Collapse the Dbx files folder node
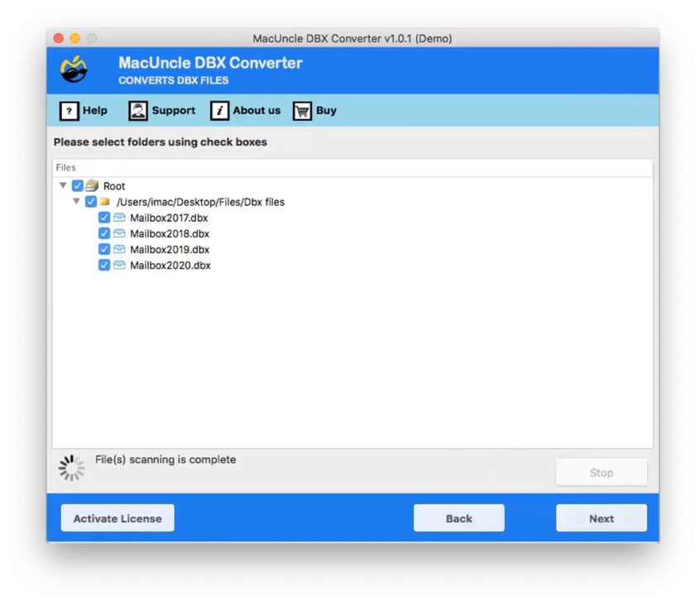 77,201
